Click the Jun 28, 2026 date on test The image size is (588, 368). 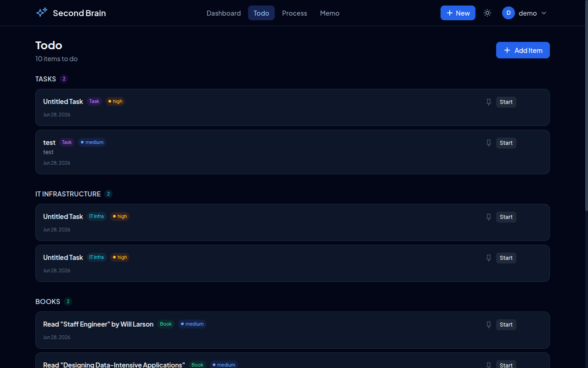[57, 163]
